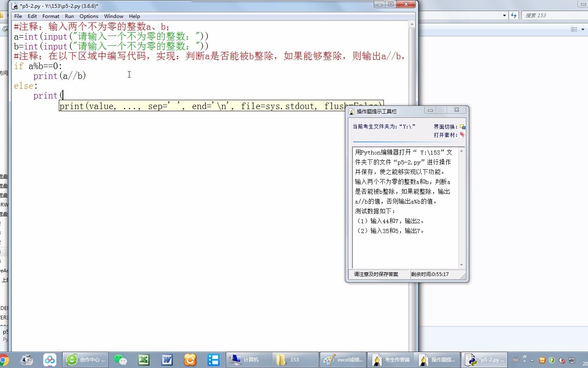Minimize the IDLE p5-2.py window
Viewport: 588px width, 368px height.
(x=380, y=4)
